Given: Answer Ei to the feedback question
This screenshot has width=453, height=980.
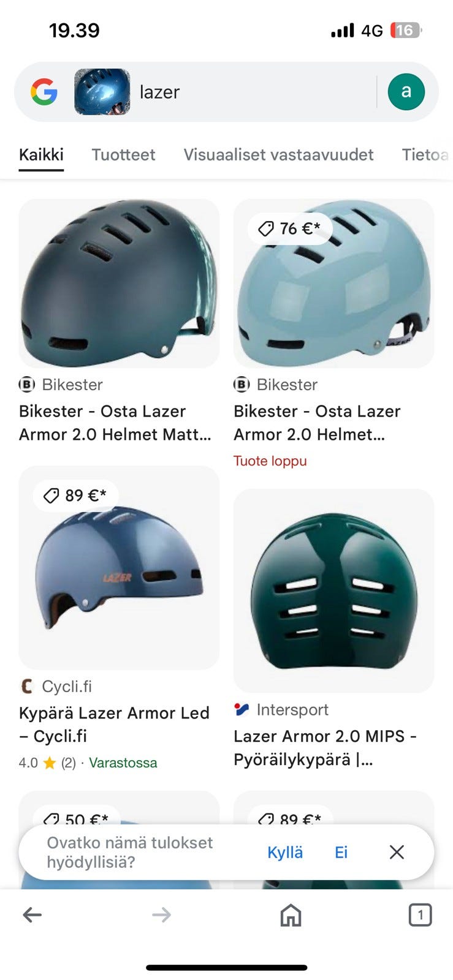Looking at the screenshot, I should (x=341, y=852).
